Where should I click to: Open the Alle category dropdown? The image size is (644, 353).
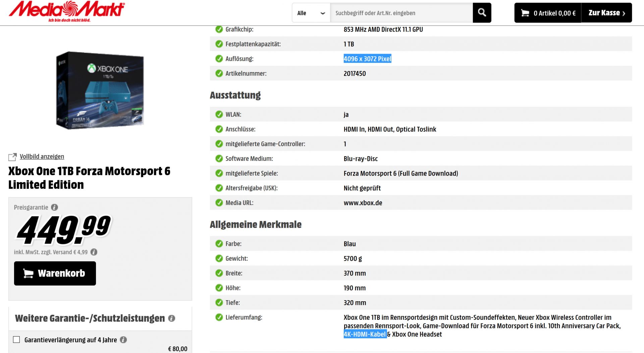click(311, 13)
